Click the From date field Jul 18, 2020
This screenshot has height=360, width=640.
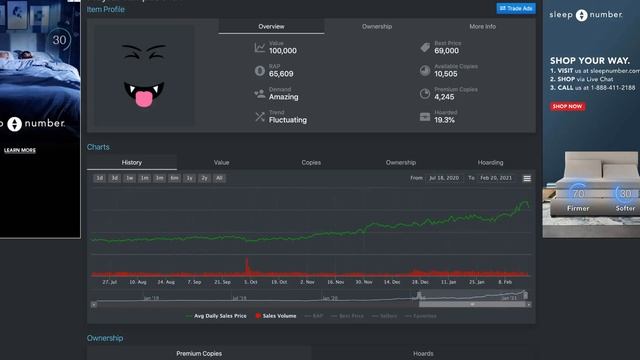click(x=444, y=178)
